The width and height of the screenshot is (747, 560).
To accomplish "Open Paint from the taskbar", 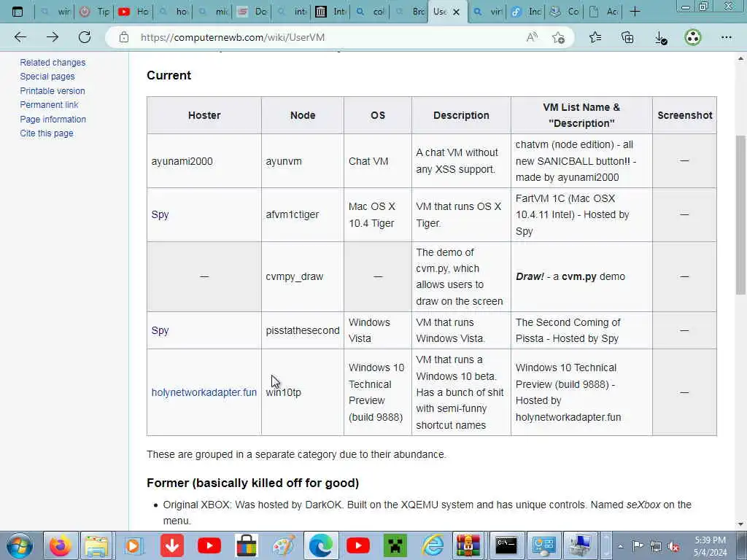I will 284,545.
